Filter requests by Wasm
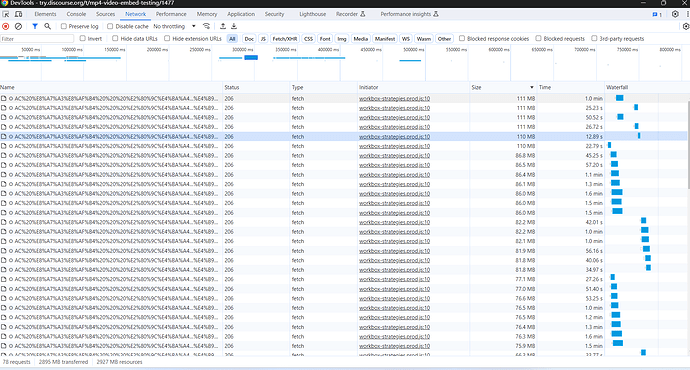 click(424, 39)
